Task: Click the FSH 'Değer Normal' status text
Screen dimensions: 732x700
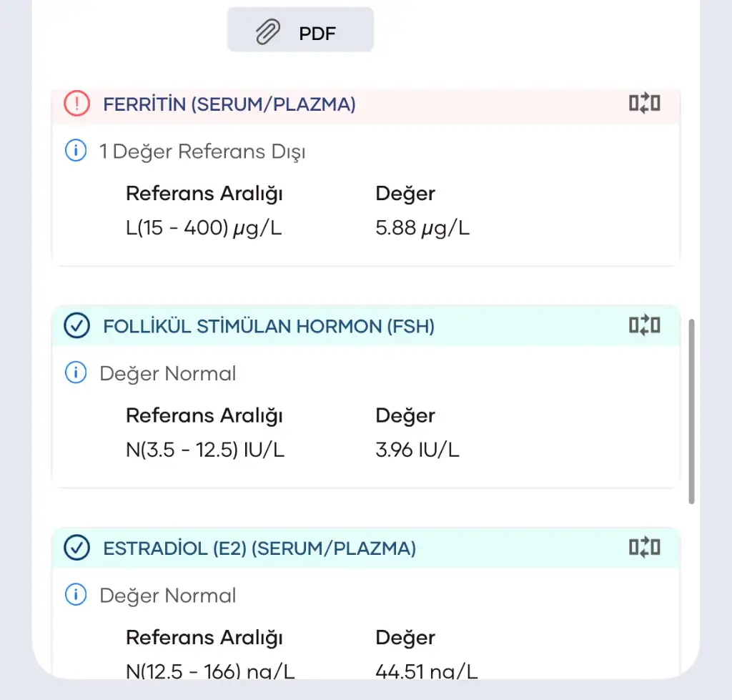Action: (x=167, y=374)
